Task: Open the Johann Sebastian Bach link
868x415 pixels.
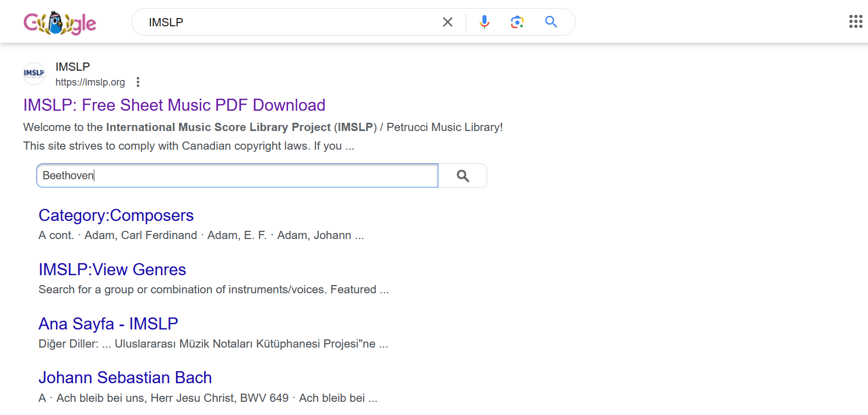Action: 125,377
